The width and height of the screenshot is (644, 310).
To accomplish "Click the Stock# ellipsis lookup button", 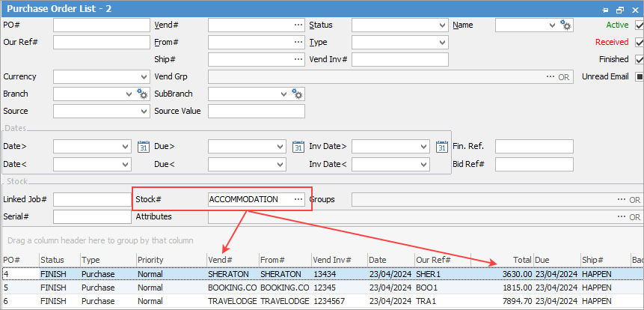I will 298,199.
